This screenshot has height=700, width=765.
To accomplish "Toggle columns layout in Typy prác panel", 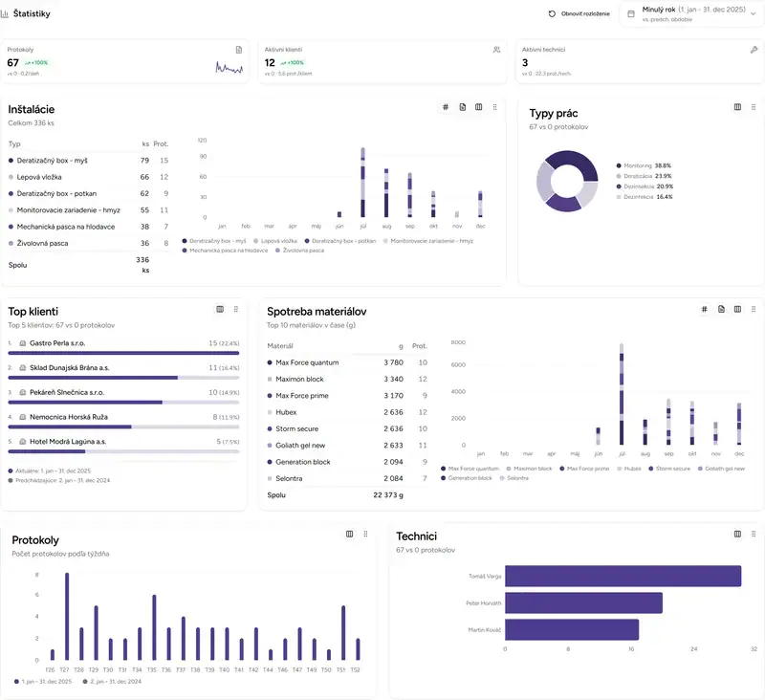I will click(737, 107).
